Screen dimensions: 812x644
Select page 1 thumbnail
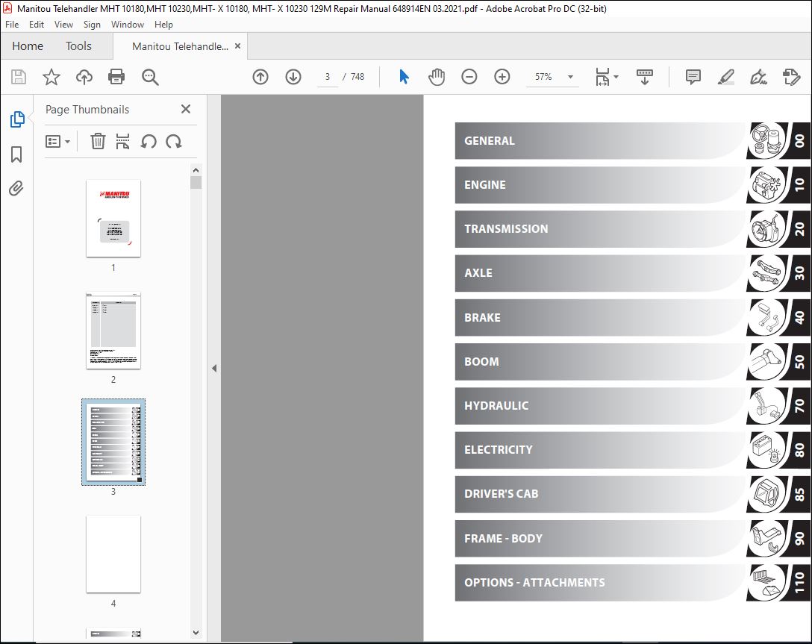point(113,219)
